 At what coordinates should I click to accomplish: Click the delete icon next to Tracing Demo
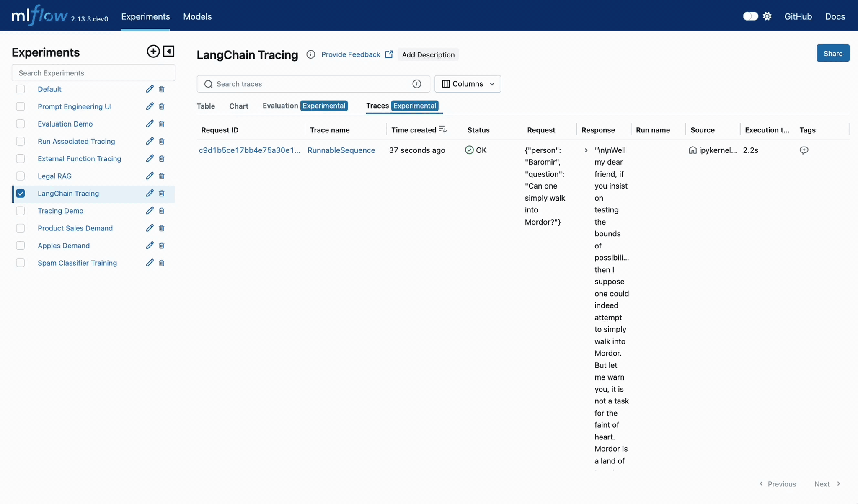(x=161, y=211)
